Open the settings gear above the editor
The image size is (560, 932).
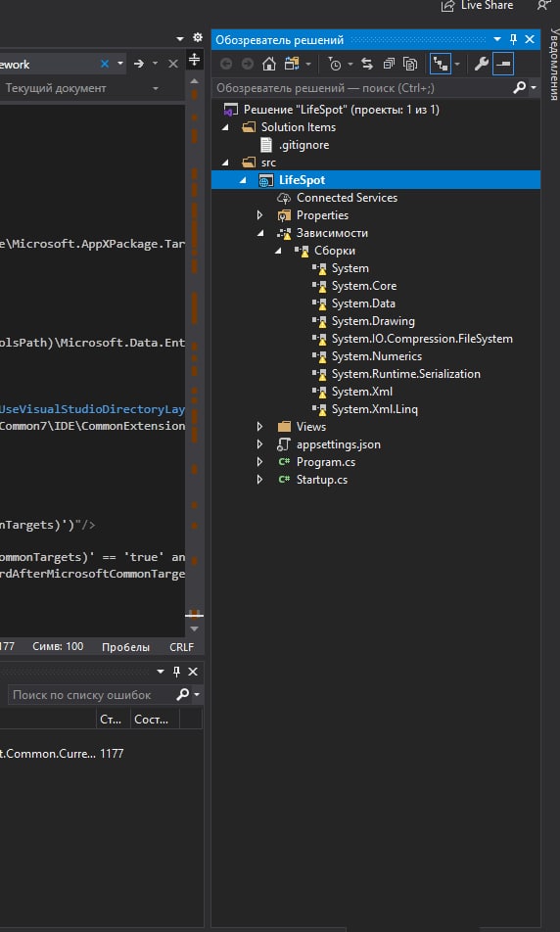point(198,38)
